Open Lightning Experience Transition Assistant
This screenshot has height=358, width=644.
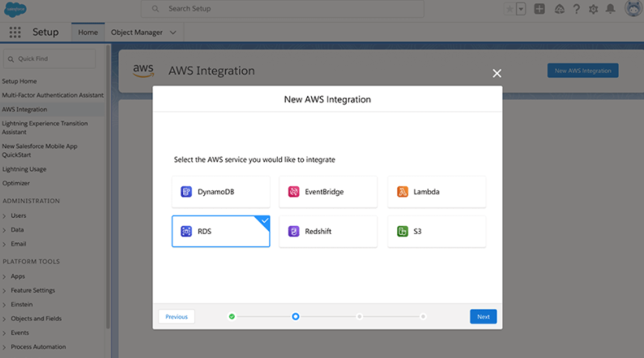(45, 127)
